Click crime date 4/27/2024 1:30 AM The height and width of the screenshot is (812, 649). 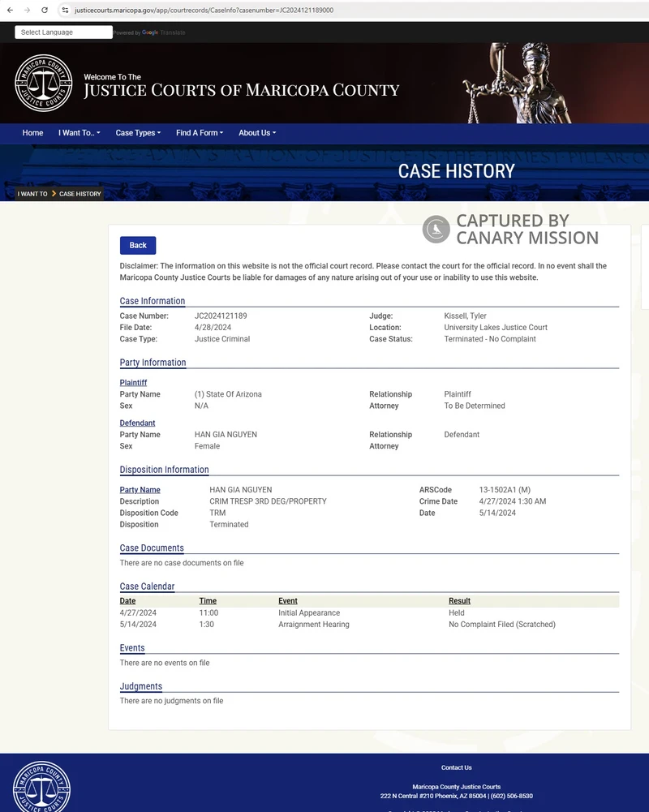coord(512,501)
